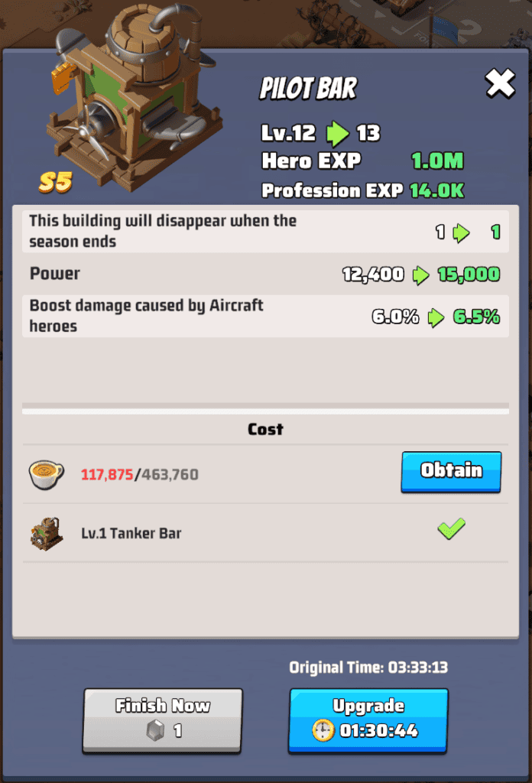Click the Obtain button
The image size is (532, 783).
[451, 471]
